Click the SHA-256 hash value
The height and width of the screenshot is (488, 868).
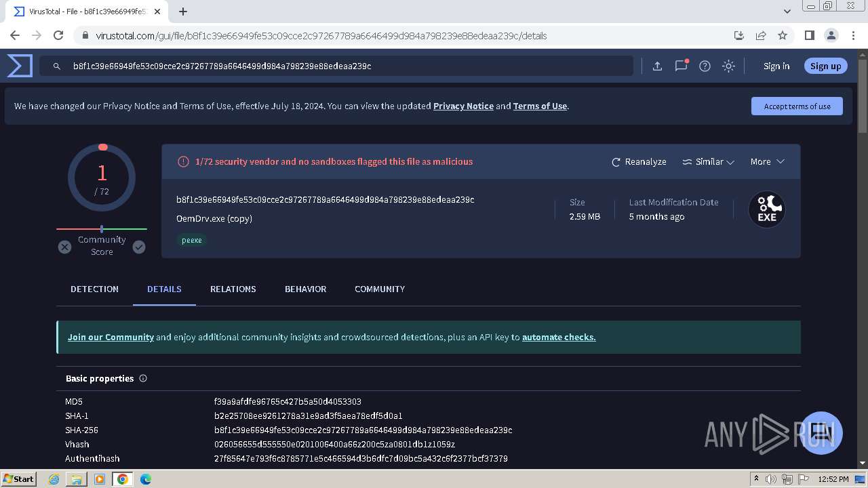tap(363, 430)
